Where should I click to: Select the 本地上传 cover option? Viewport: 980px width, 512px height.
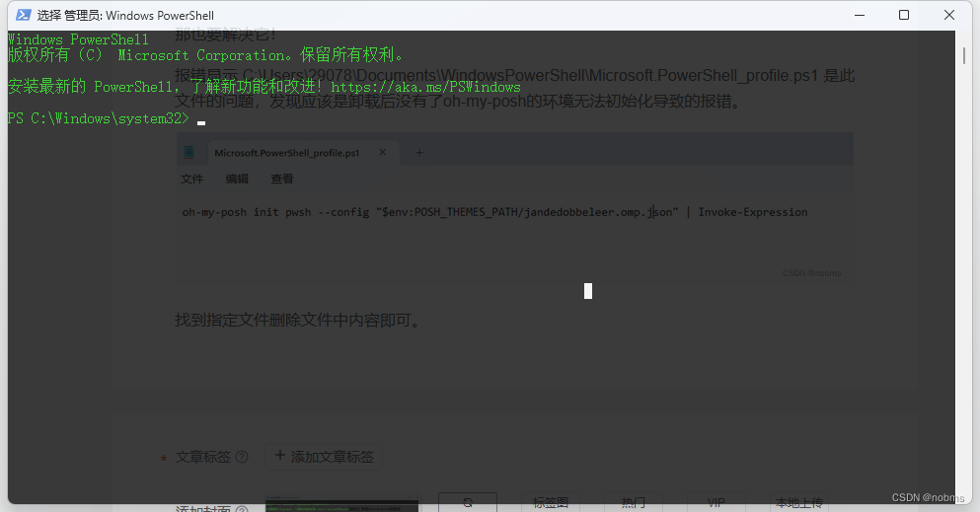point(798,502)
